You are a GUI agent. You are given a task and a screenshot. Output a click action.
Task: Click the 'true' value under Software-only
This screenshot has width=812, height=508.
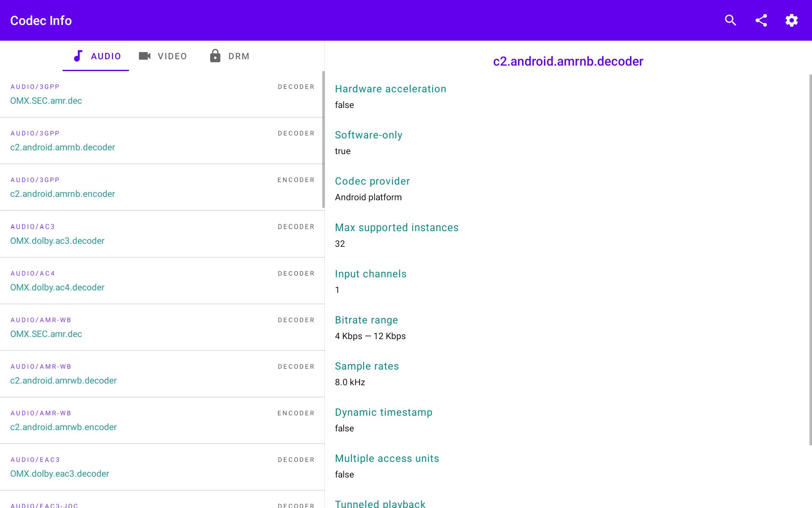point(343,151)
